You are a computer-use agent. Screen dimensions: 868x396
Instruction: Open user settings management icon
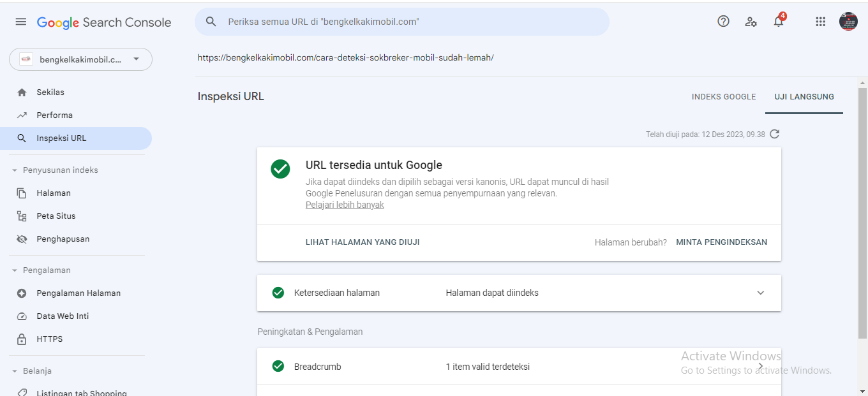pyautogui.click(x=751, y=22)
